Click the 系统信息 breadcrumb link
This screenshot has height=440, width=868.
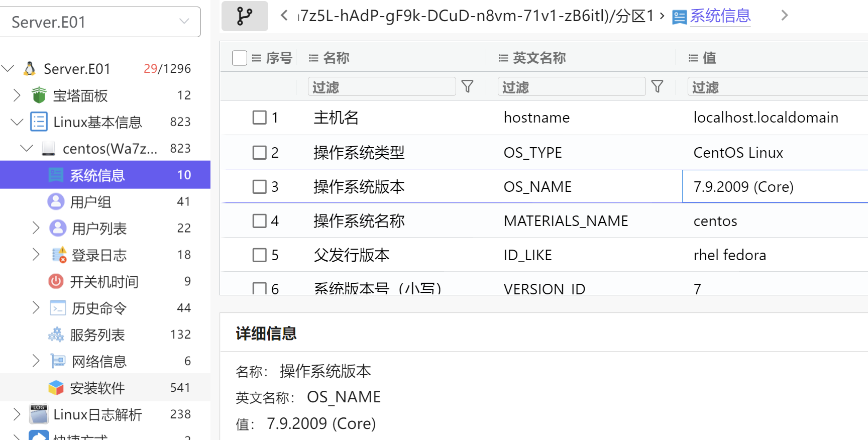[720, 16]
